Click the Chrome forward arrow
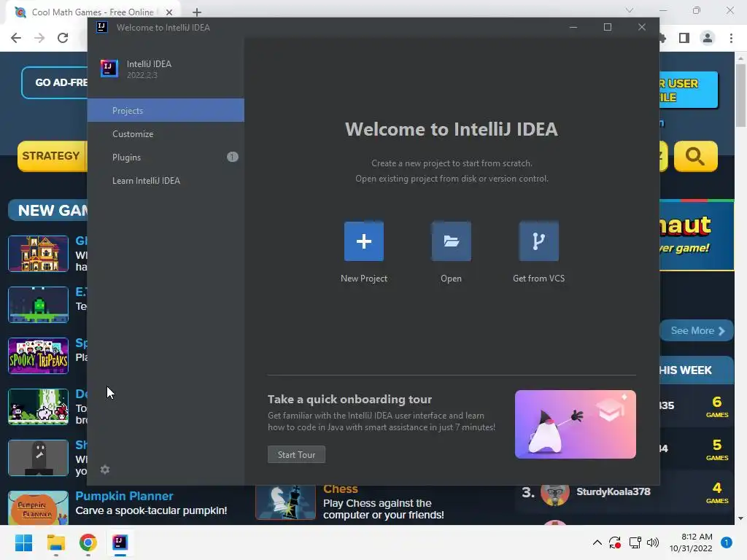The width and height of the screenshot is (747, 560). (39, 38)
